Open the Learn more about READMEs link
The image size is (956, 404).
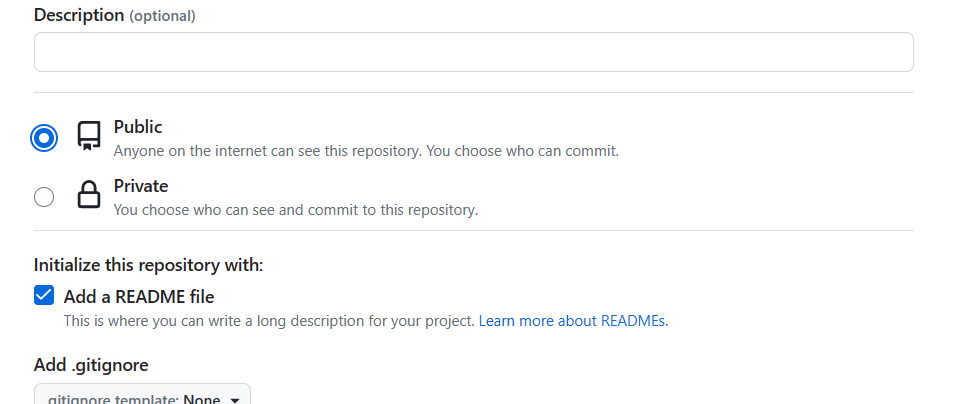point(573,321)
